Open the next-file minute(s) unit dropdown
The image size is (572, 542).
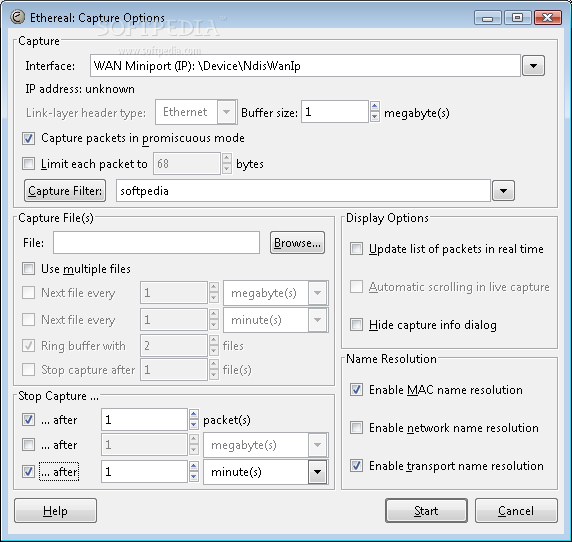(318, 320)
